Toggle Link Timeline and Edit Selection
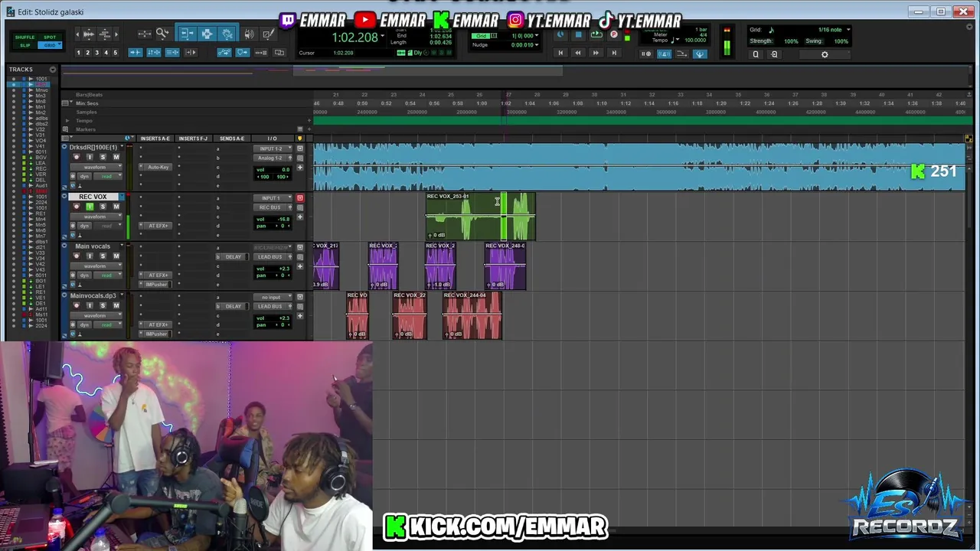 click(x=154, y=52)
